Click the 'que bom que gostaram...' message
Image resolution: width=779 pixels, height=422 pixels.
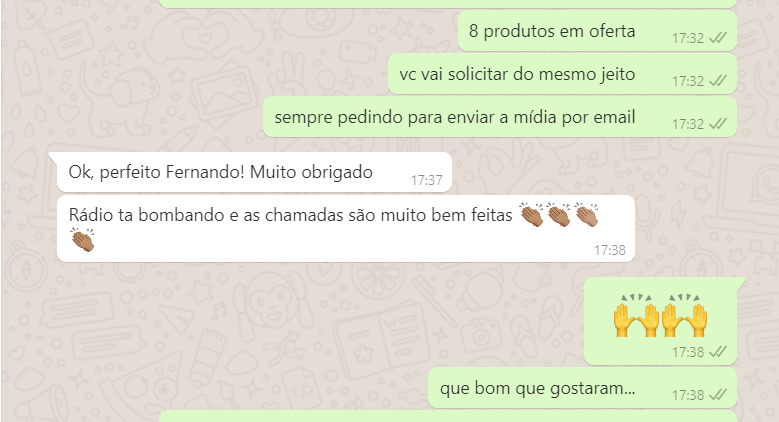pos(582,388)
